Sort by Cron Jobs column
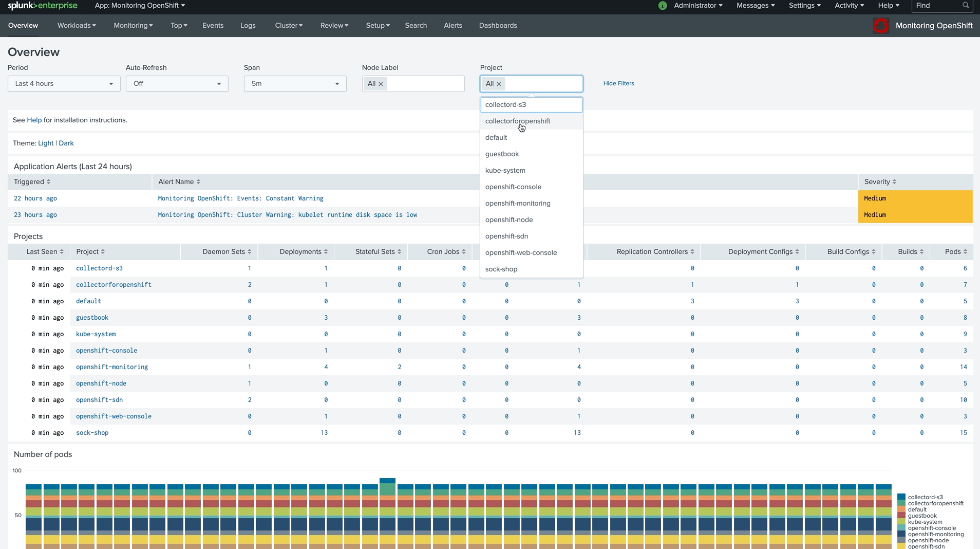 click(446, 252)
